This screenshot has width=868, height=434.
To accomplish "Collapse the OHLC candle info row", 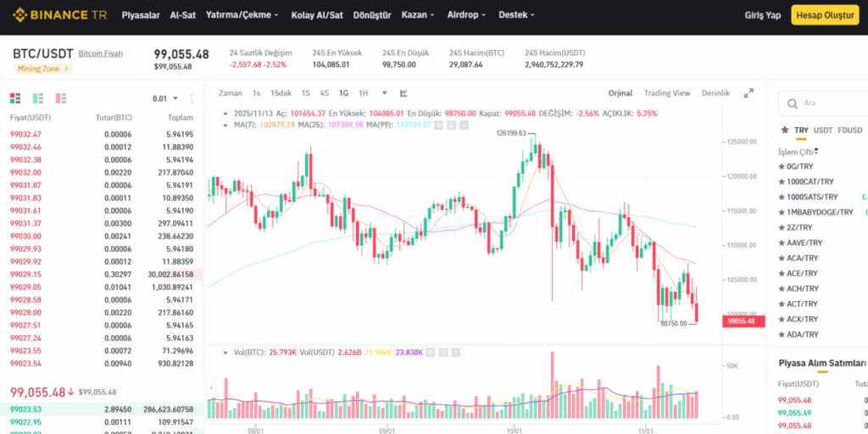I will tap(225, 114).
